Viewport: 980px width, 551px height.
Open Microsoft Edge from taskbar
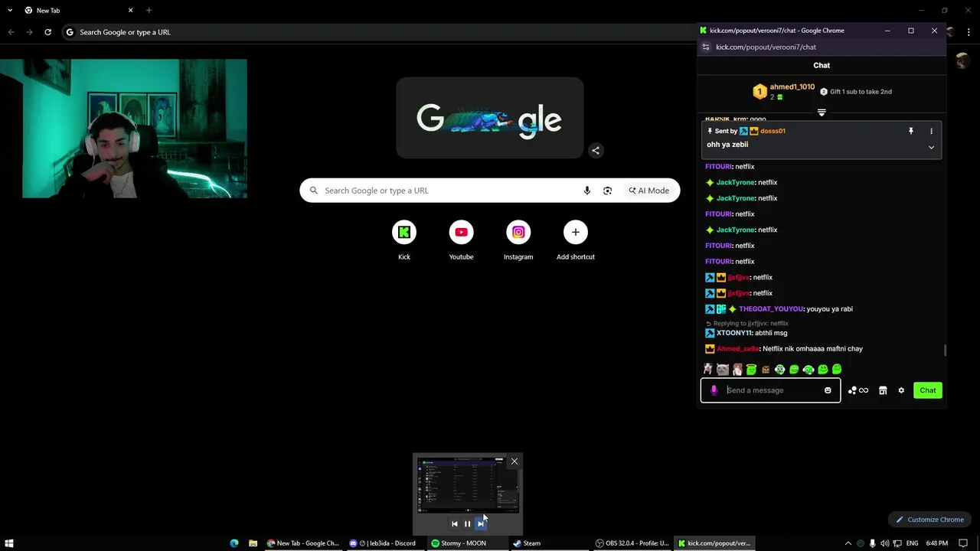tap(234, 543)
